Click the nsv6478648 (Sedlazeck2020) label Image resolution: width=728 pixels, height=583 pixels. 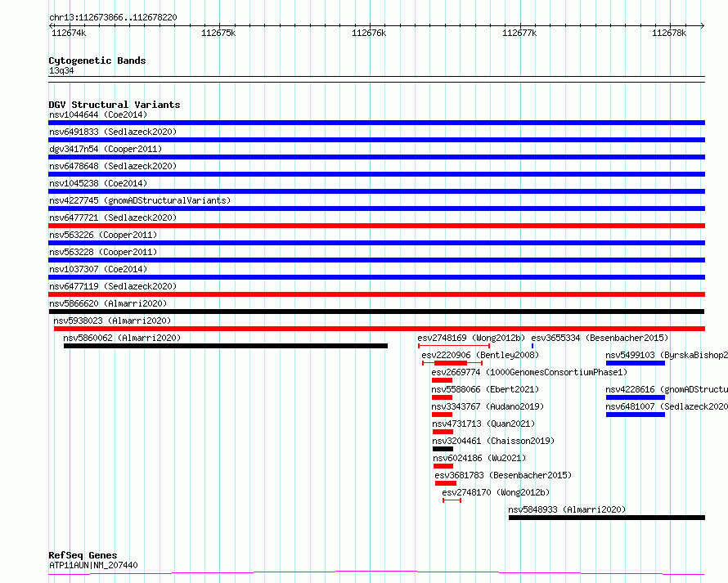(113, 166)
